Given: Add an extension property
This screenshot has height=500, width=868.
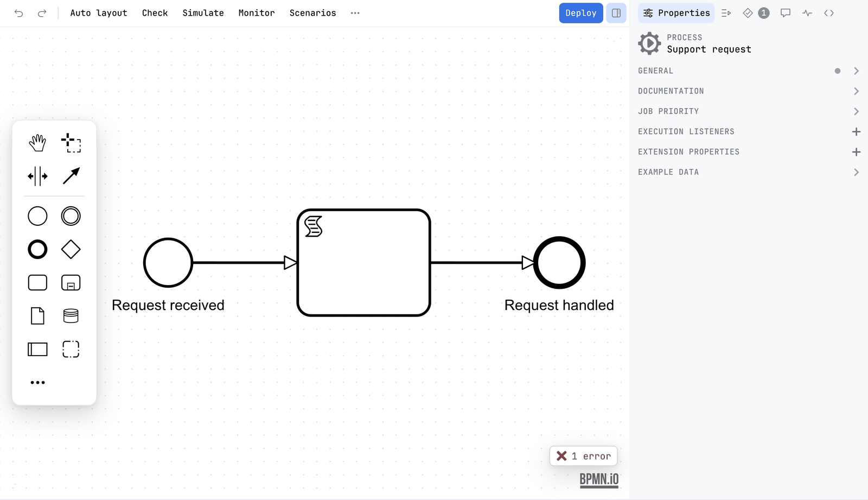Looking at the screenshot, I should coord(856,152).
